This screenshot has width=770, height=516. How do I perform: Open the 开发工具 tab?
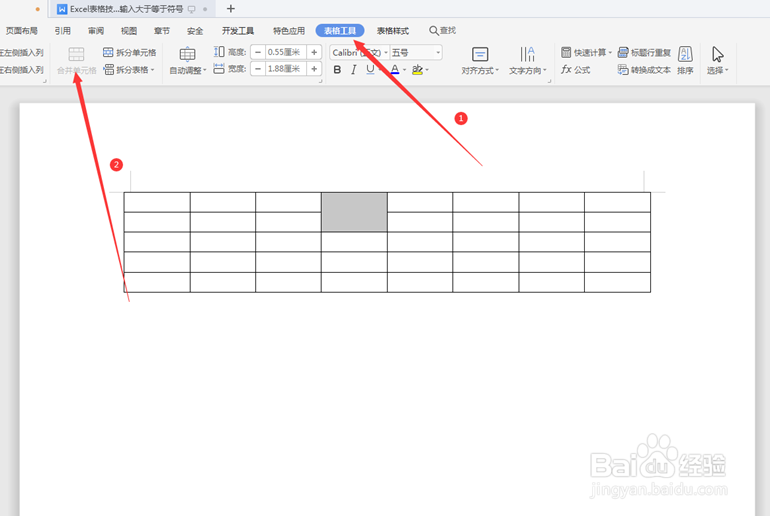click(x=238, y=31)
